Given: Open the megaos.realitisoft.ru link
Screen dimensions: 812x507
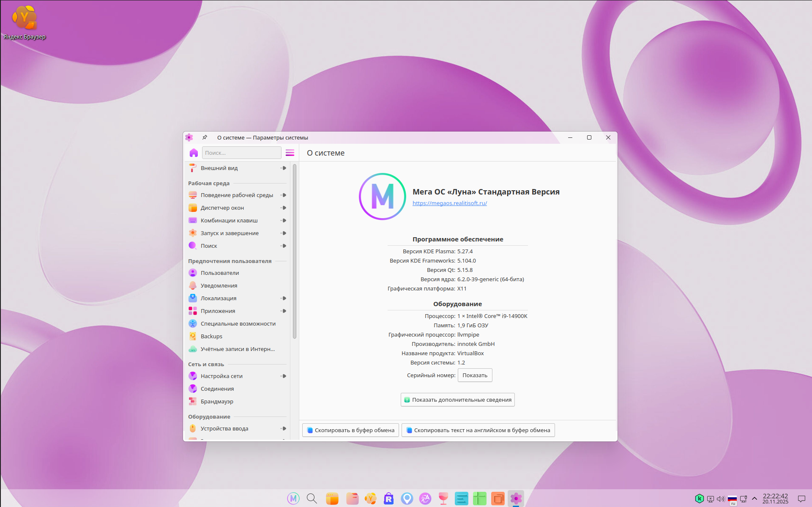Looking at the screenshot, I should coord(449,203).
